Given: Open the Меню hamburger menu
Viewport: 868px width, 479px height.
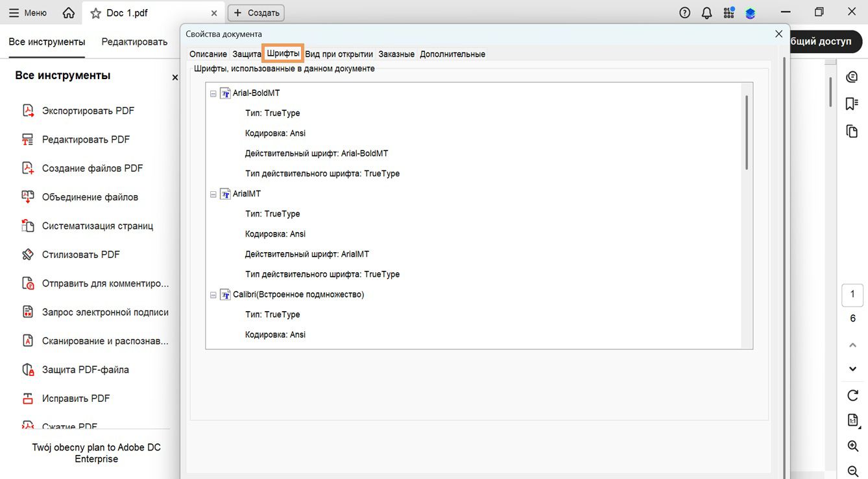Looking at the screenshot, I should pyautogui.click(x=27, y=13).
